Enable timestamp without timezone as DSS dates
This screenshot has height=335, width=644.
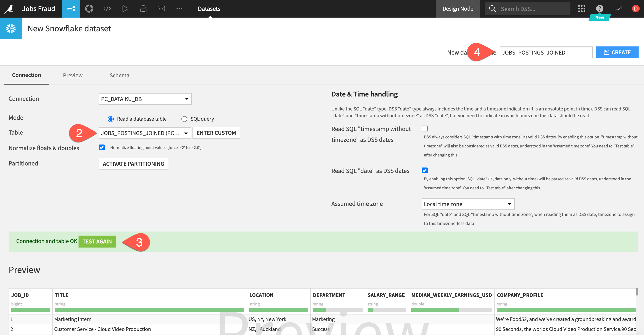click(x=424, y=128)
